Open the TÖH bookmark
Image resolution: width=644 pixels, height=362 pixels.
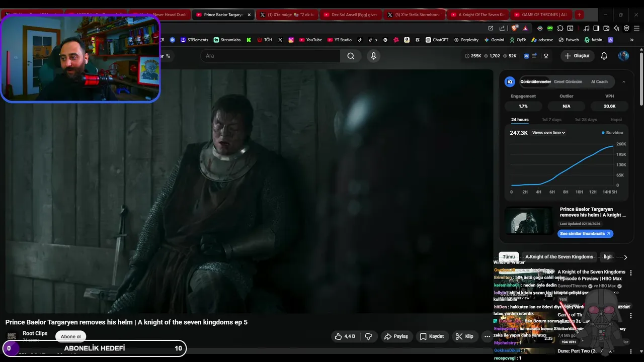[265, 40]
